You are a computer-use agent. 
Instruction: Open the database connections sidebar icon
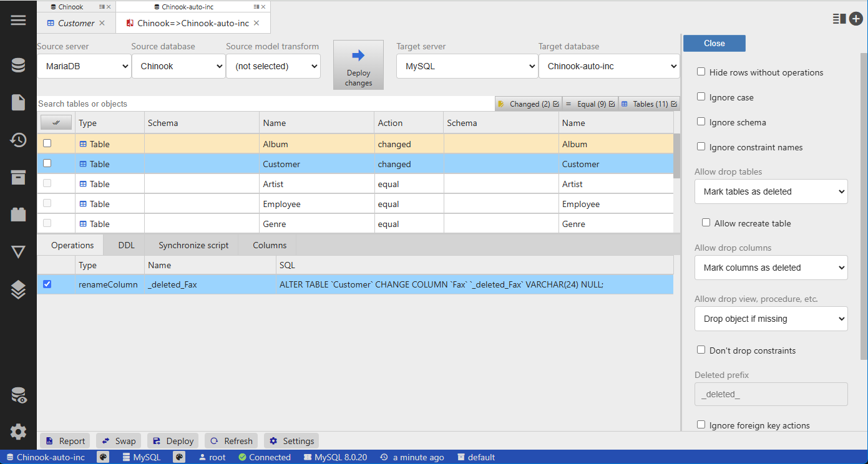click(18, 65)
